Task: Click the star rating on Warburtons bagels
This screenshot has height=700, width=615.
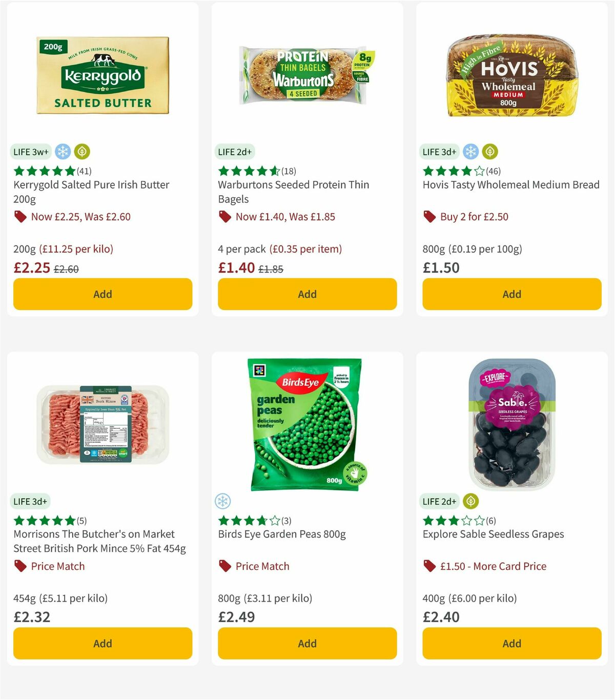Action: [x=248, y=171]
